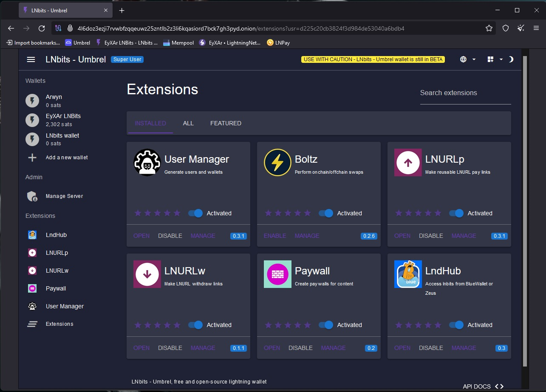Disable the Paywall extension
546x392 pixels.
(x=300, y=348)
